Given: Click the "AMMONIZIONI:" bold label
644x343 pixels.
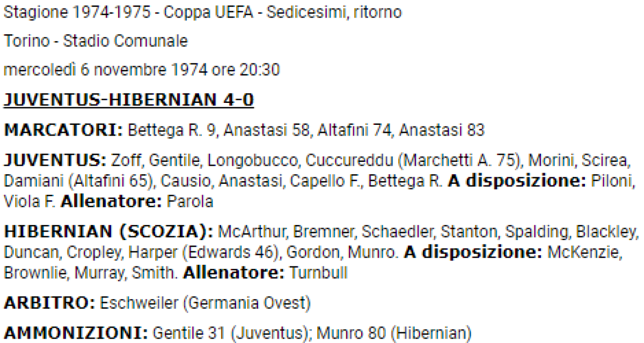Looking at the screenshot, I should (76, 332).
